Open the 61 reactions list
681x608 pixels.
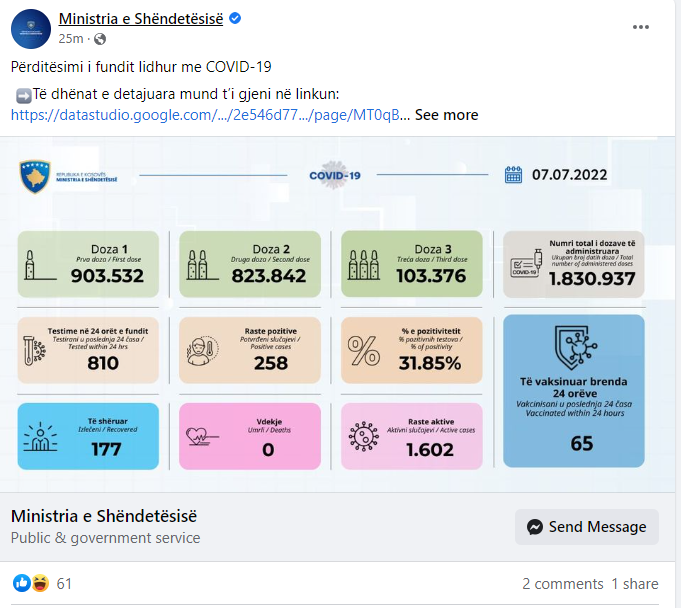(x=64, y=584)
